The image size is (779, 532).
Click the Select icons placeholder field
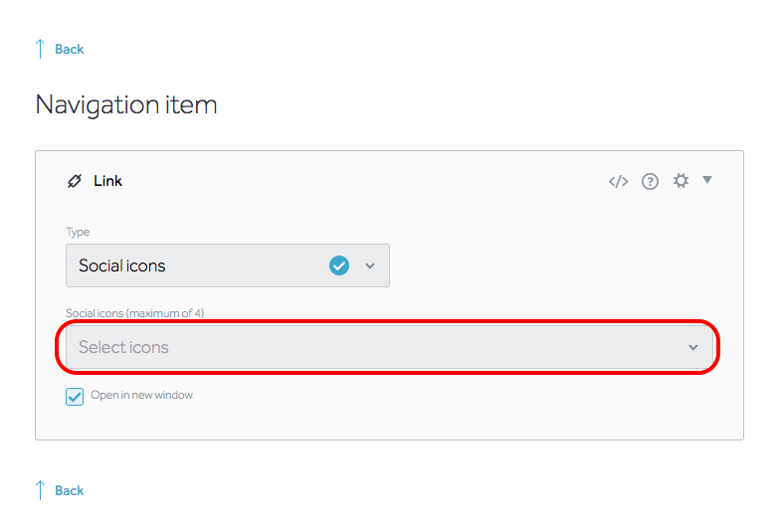click(x=390, y=347)
